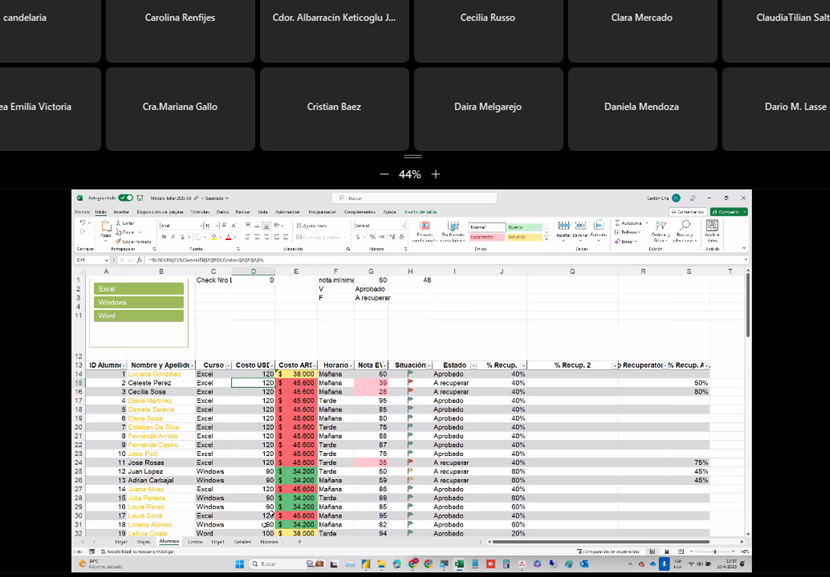The width and height of the screenshot is (830, 577).
Task: Open the Curso column filter dropdown
Action: tap(229, 365)
